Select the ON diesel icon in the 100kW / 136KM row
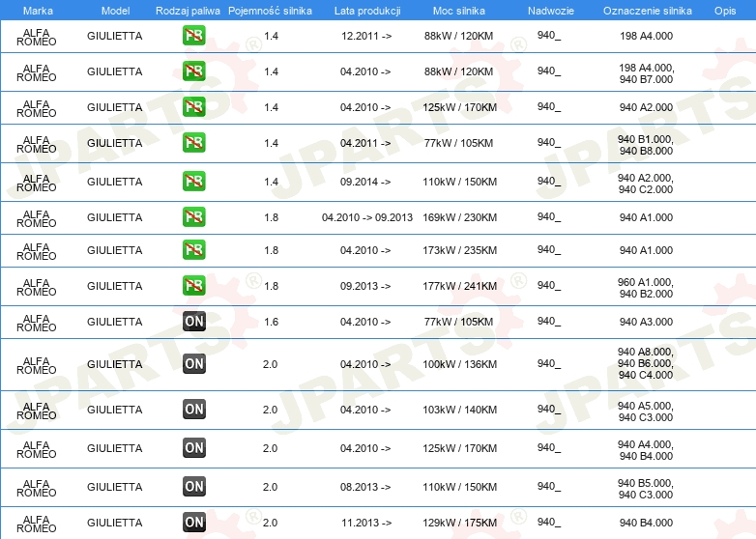This screenshot has width=756, height=539. 194,364
